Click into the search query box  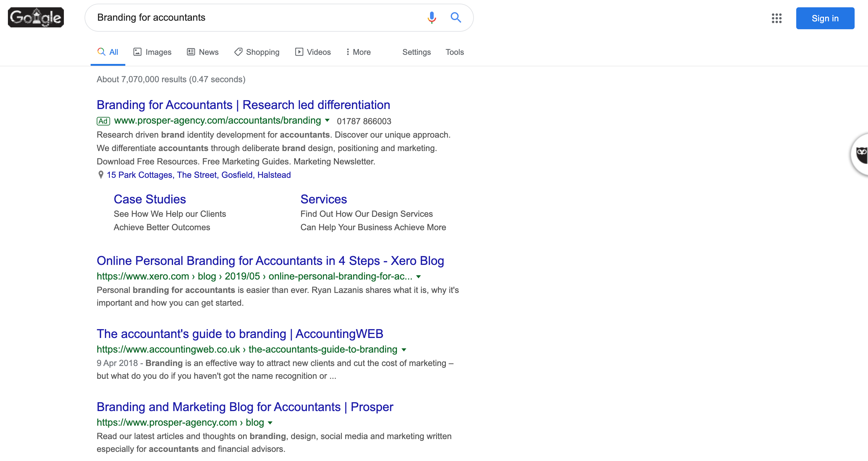[249, 18]
